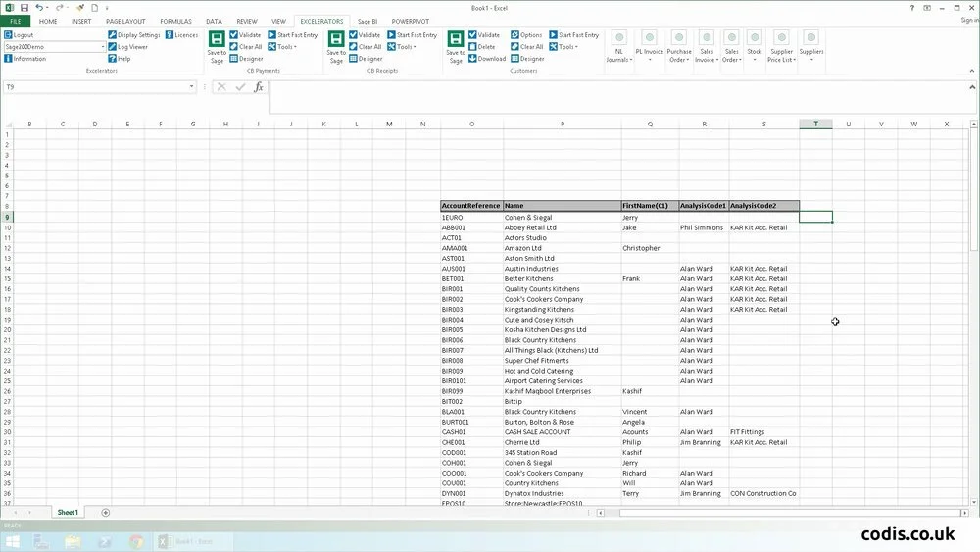Image resolution: width=980 pixels, height=552 pixels.
Task: Start Fast Entry for Customers
Action: tap(574, 35)
